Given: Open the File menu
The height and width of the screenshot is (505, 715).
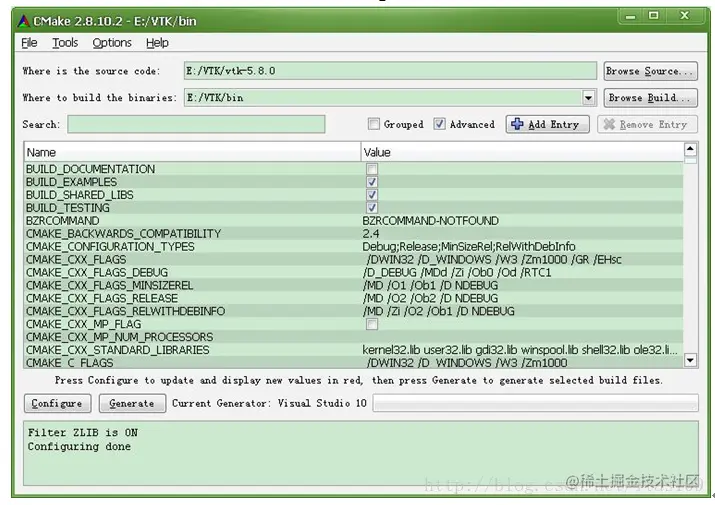Looking at the screenshot, I should tap(29, 43).
